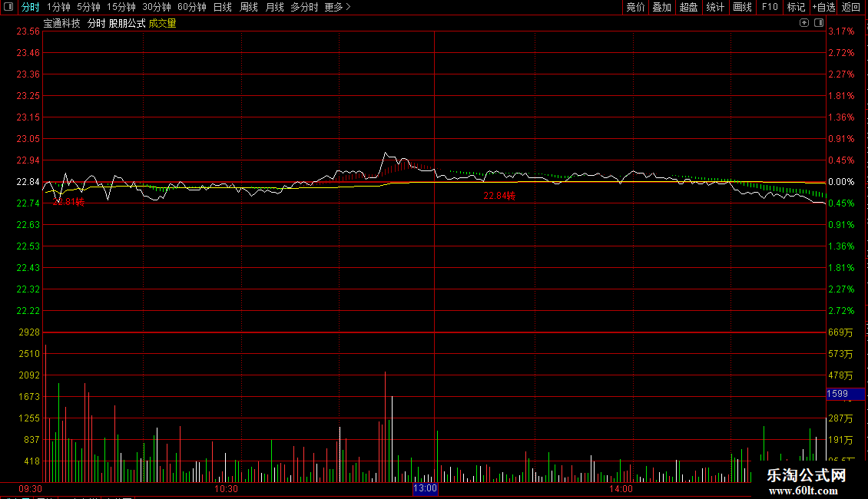Click the stock name 宝通科技
The width and height of the screenshot is (868, 499).
[62, 23]
